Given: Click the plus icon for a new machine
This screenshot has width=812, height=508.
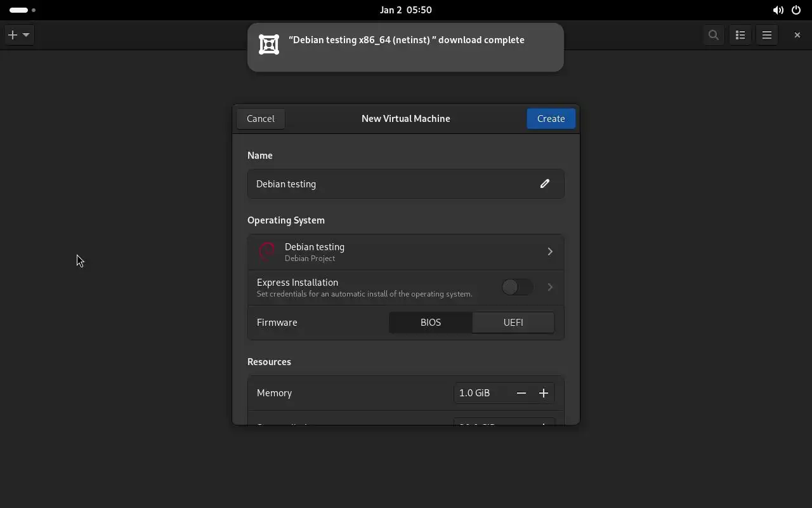Looking at the screenshot, I should click(13, 35).
